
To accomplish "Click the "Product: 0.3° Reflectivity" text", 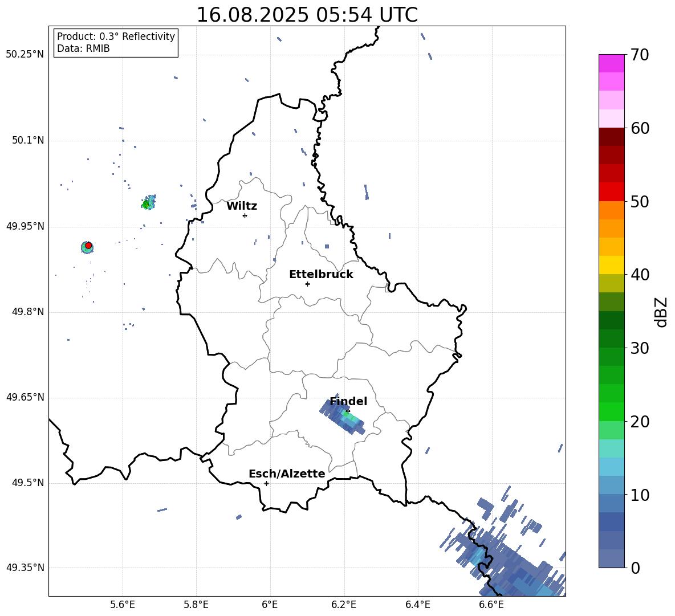I will click(116, 36).
